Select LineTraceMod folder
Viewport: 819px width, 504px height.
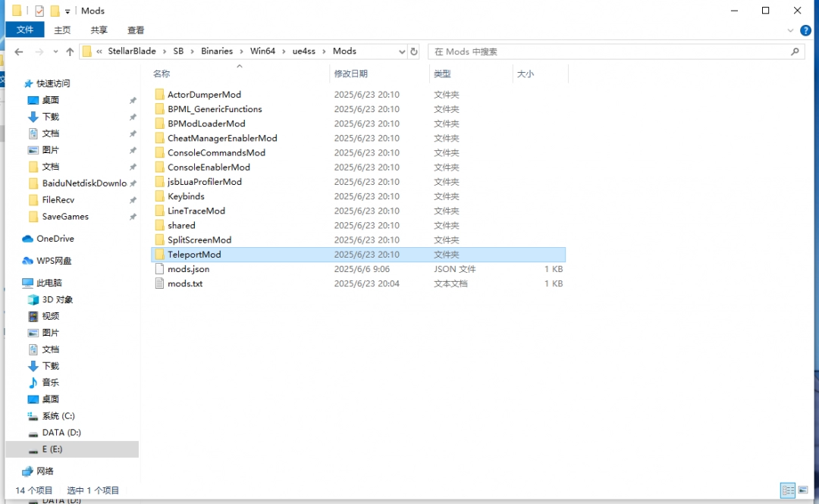196,211
